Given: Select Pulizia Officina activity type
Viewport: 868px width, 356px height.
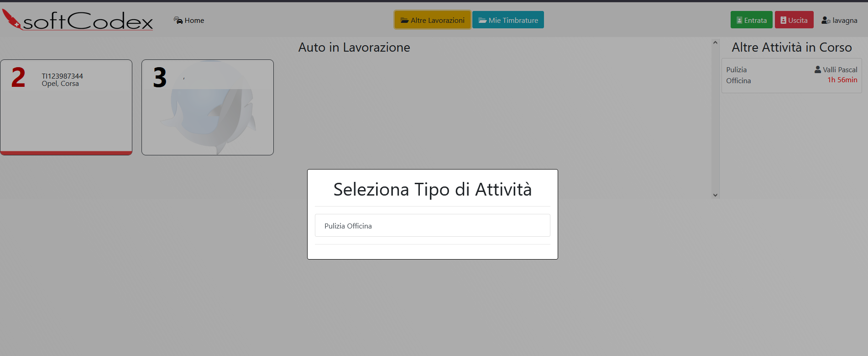Looking at the screenshot, I should tap(432, 226).
